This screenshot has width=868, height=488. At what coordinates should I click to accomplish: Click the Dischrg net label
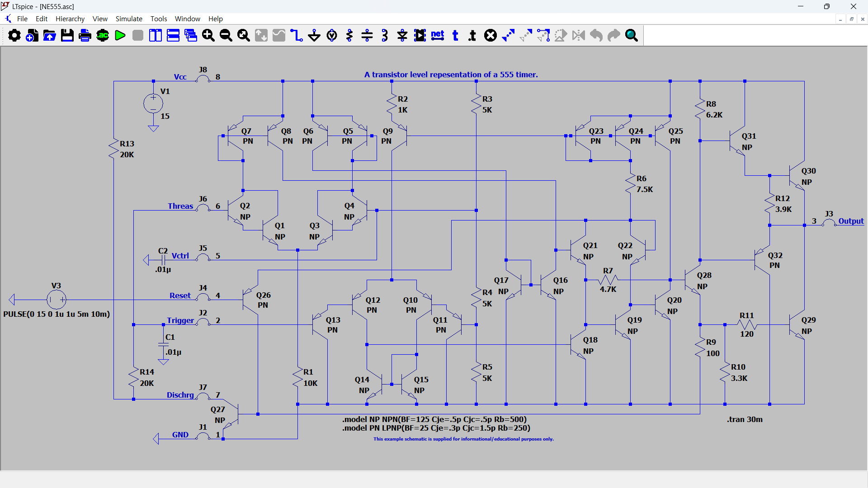tap(180, 395)
